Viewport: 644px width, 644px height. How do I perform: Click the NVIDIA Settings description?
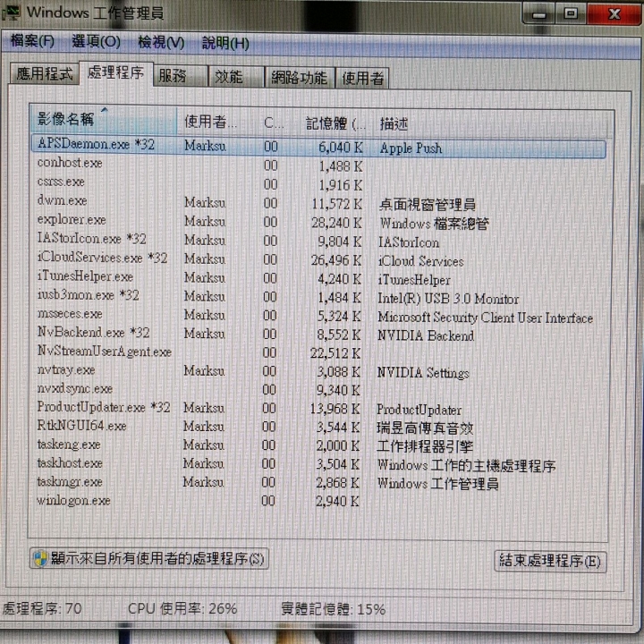click(x=423, y=373)
